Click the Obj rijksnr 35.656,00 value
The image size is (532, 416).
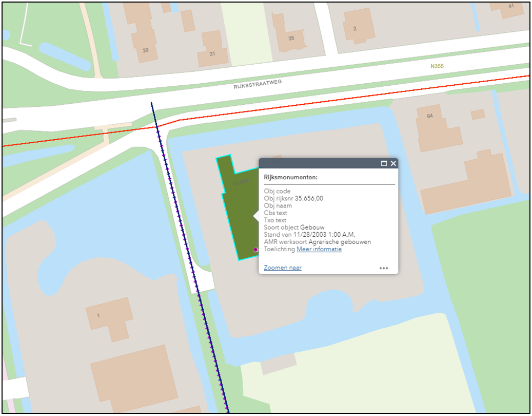pyautogui.click(x=309, y=198)
